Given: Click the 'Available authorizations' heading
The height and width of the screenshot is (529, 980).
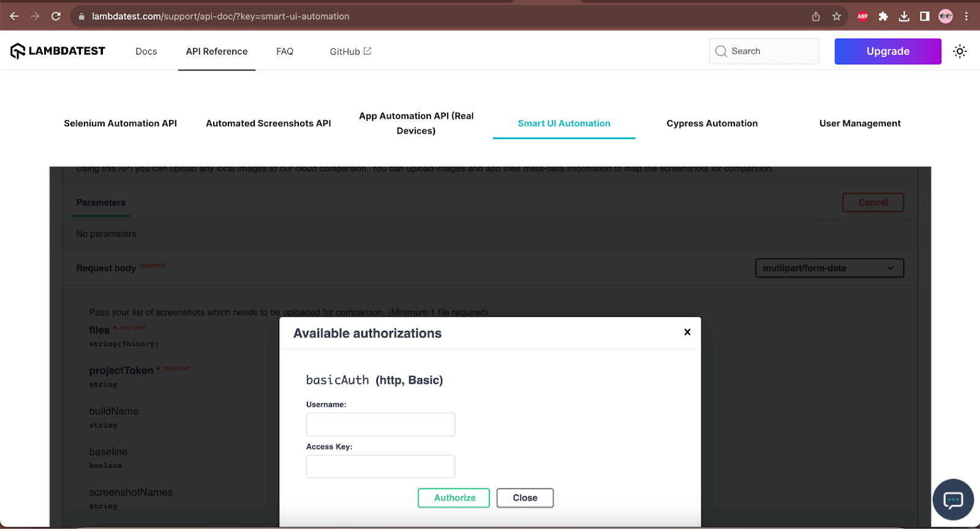Looking at the screenshot, I should (367, 333).
